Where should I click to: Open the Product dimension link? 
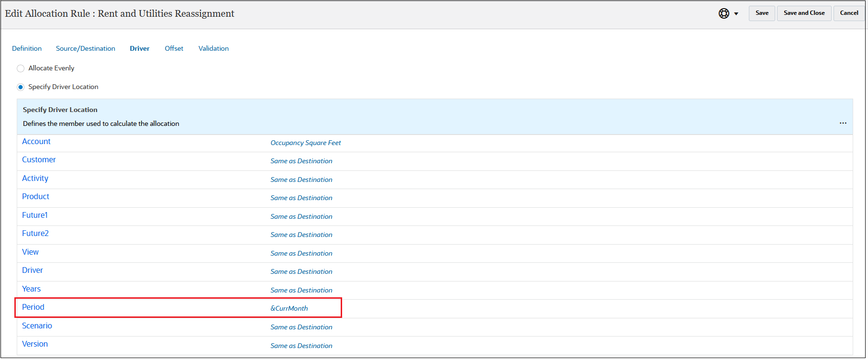pos(35,197)
